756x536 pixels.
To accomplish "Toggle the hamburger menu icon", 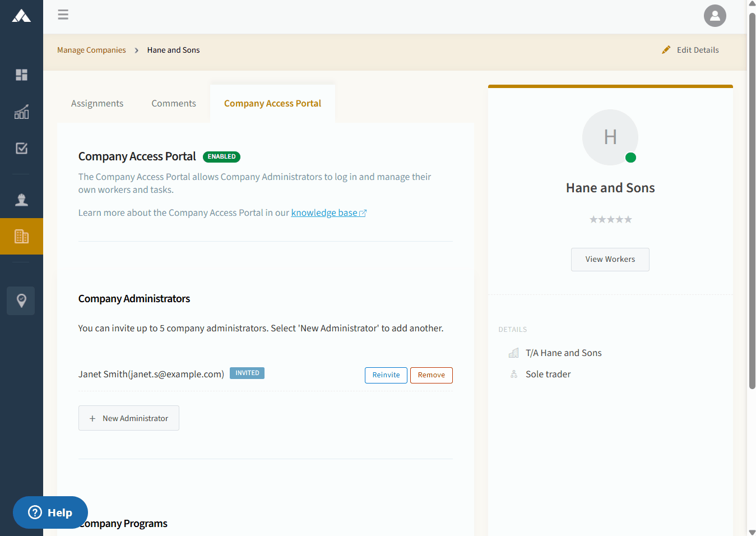I will tap(63, 15).
